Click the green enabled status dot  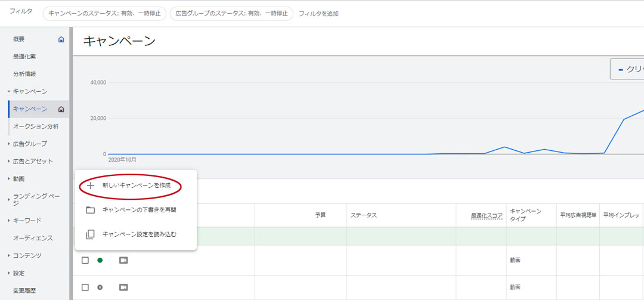click(100, 260)
